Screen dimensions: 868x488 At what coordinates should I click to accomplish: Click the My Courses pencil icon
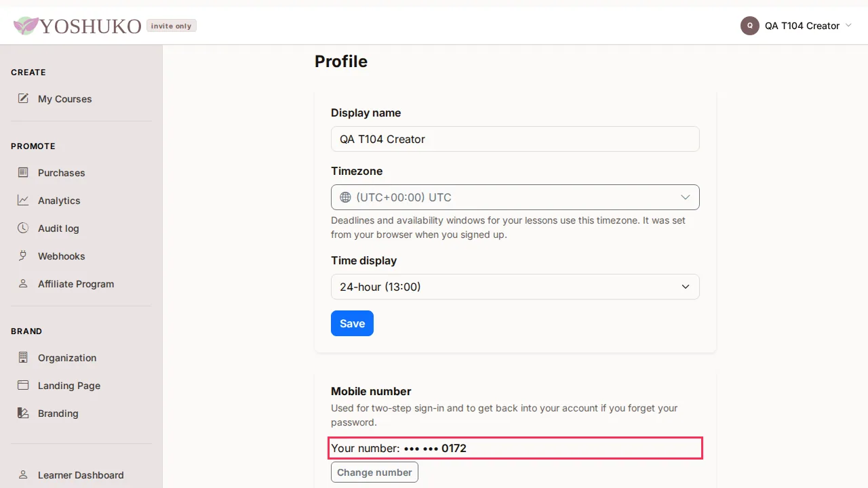click(x=23, y=98)
